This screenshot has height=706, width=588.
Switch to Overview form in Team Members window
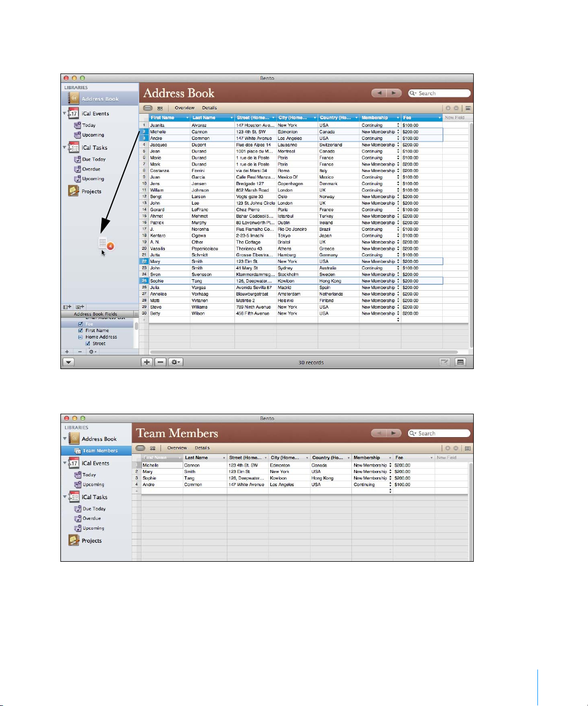tap(177, 448)
